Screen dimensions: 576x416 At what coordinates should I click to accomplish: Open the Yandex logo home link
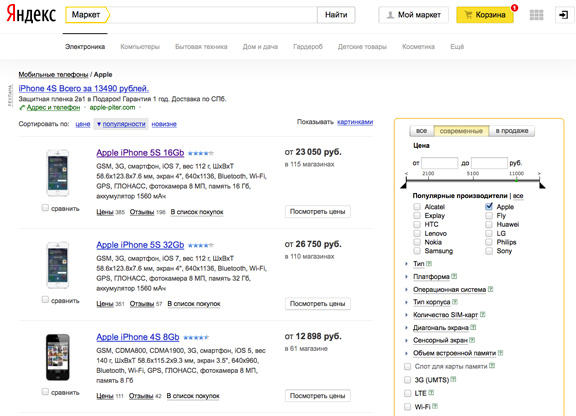tap(31, 14)
